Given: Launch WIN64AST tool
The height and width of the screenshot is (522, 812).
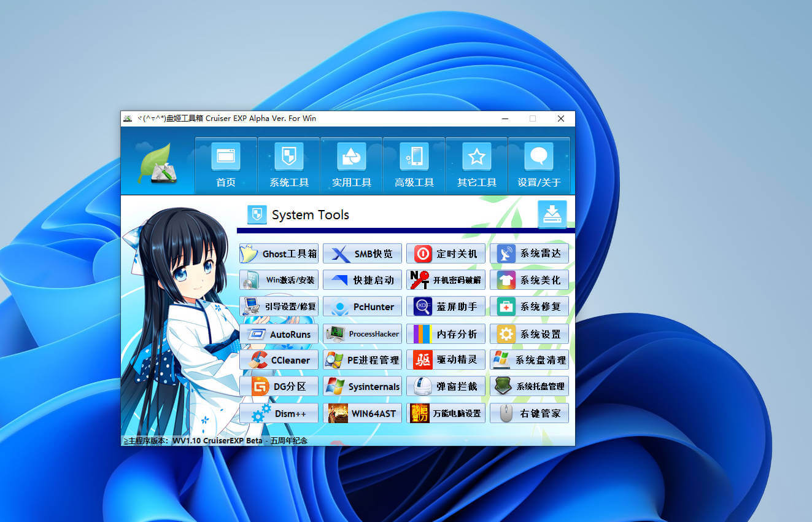Looking at the screenshot, I should [x=362, y=413].
